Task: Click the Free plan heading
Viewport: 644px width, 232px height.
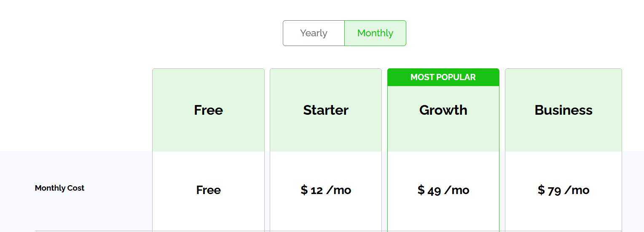Action: coord(208,110)
